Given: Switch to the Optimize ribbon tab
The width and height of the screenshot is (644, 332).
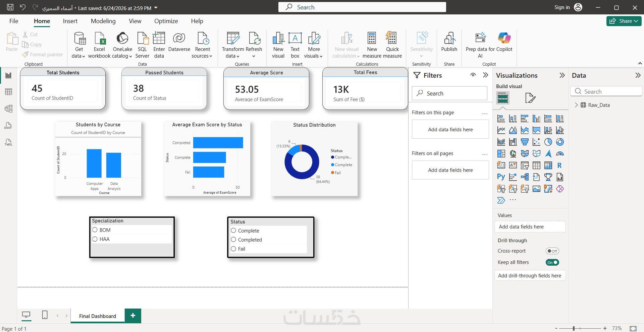Looking at the screenshot, I should click(x=166, y=21).
